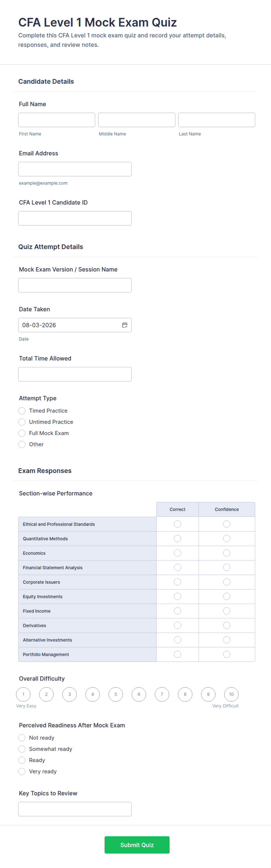Choose Full Mock Exam attempt type

(22, 433)
